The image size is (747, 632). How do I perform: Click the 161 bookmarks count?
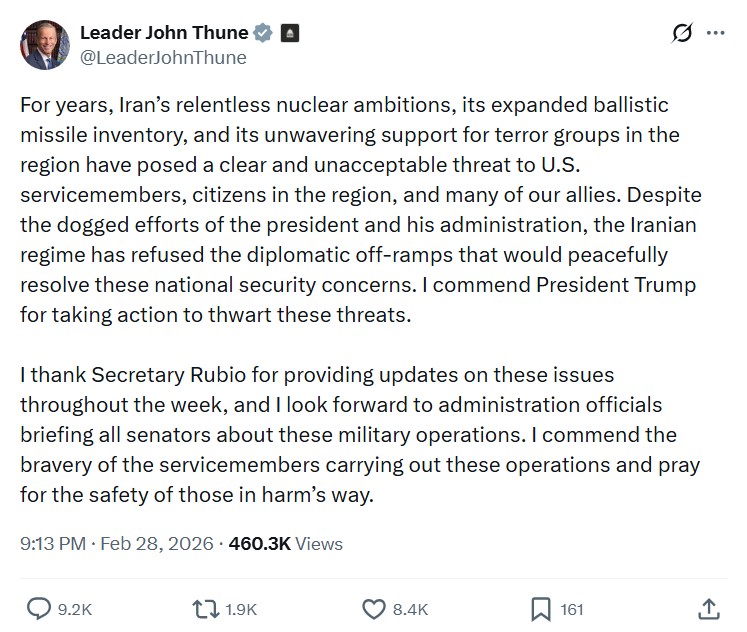tap(572, 609)
